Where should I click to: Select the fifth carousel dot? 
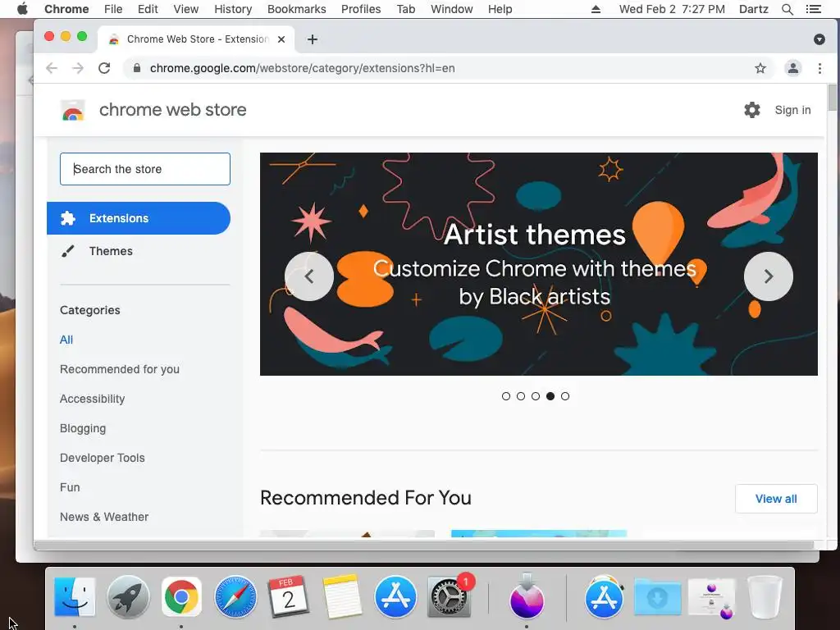coord(565,396)
